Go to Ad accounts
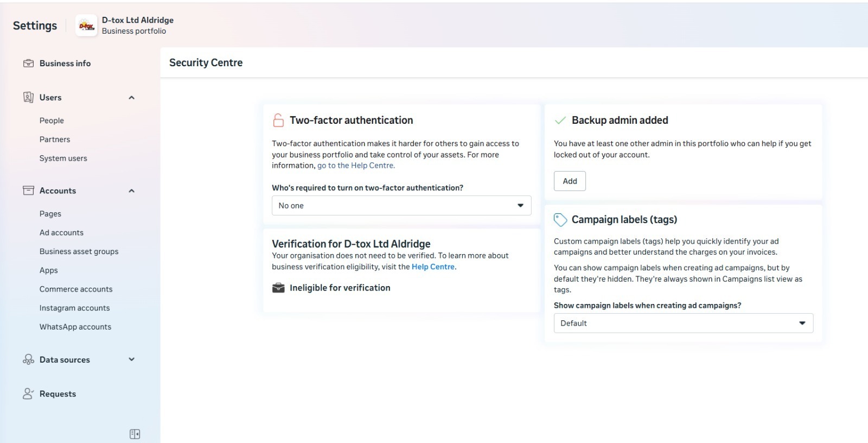868x443 pixels. point(61,232)
